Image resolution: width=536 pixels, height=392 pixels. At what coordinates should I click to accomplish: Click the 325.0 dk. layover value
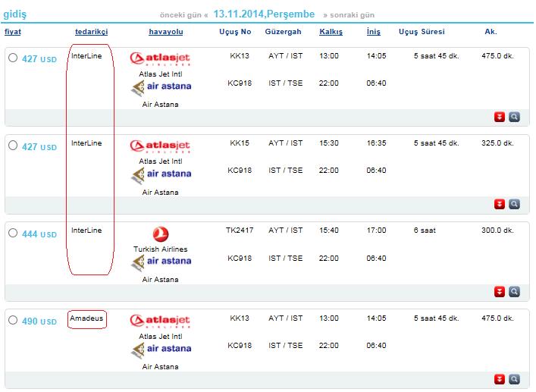497,143
